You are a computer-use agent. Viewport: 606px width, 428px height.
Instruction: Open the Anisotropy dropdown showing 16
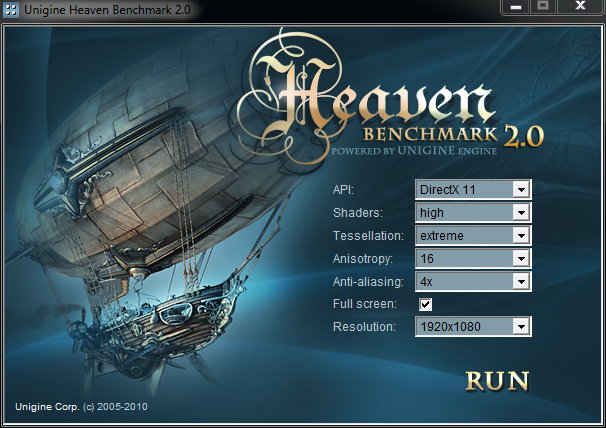coord(473,258)
